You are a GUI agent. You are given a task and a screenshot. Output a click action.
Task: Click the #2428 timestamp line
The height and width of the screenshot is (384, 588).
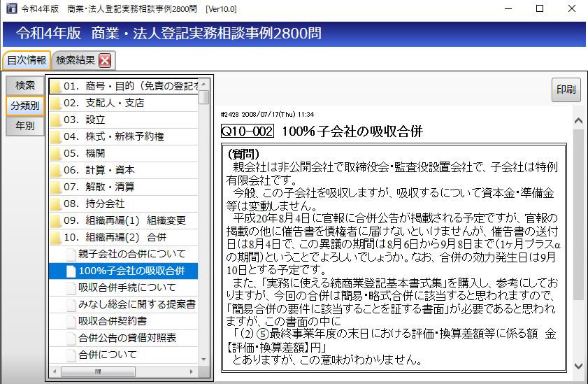coord(267,115)
